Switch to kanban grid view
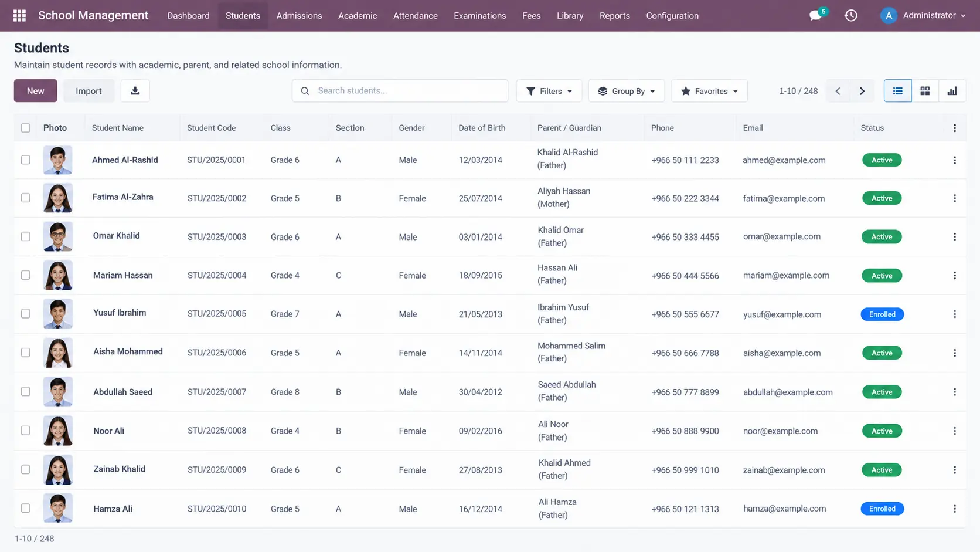The height and width of the screenshot is (552, 980). click(925, 91)
